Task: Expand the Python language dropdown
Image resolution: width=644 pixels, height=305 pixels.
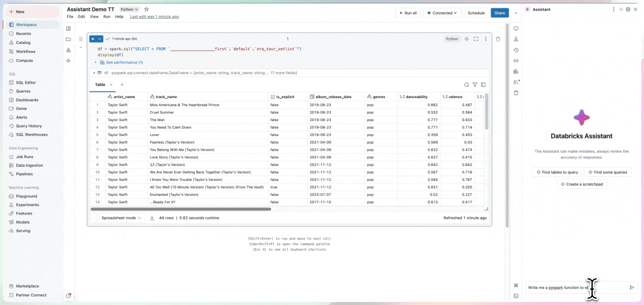Action: tap(129, 9)
